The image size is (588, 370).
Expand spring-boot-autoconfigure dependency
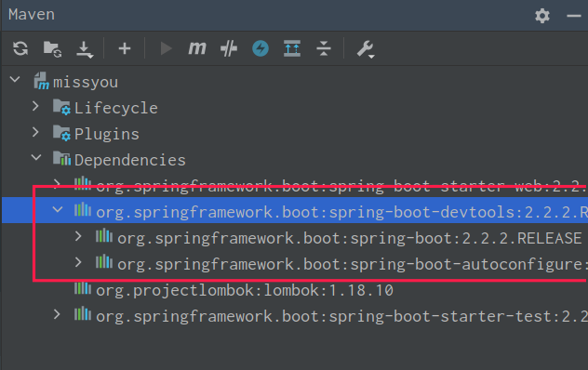click(x=78, y=262)
